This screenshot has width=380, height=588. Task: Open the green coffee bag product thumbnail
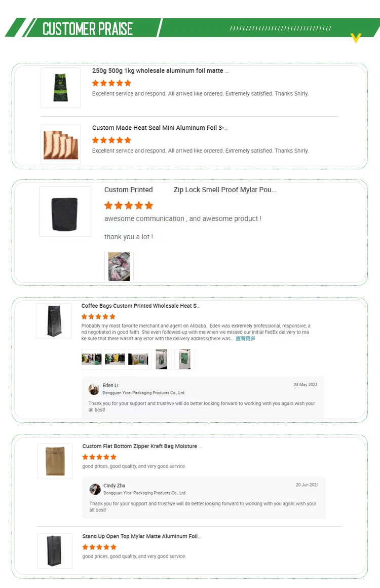61,88
